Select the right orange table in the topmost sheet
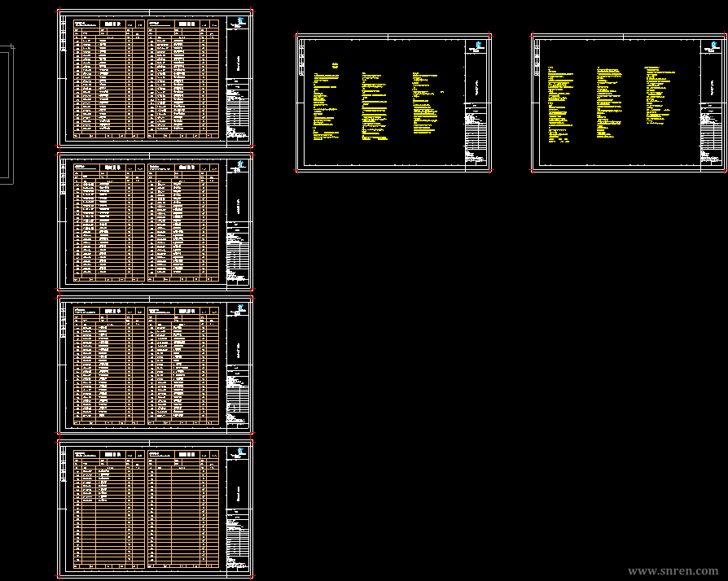The width and height of the screenshot is (728, 581). [183, 79]
